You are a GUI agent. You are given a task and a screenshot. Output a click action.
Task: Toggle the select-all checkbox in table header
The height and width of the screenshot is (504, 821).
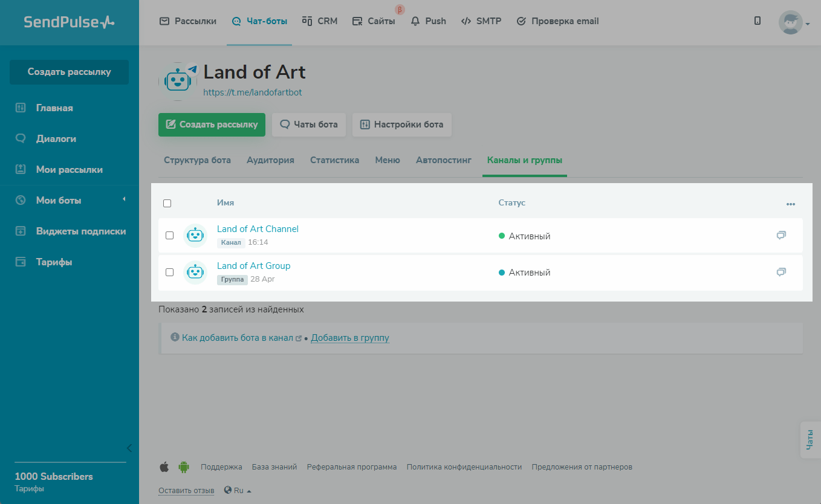coord(167,203)
